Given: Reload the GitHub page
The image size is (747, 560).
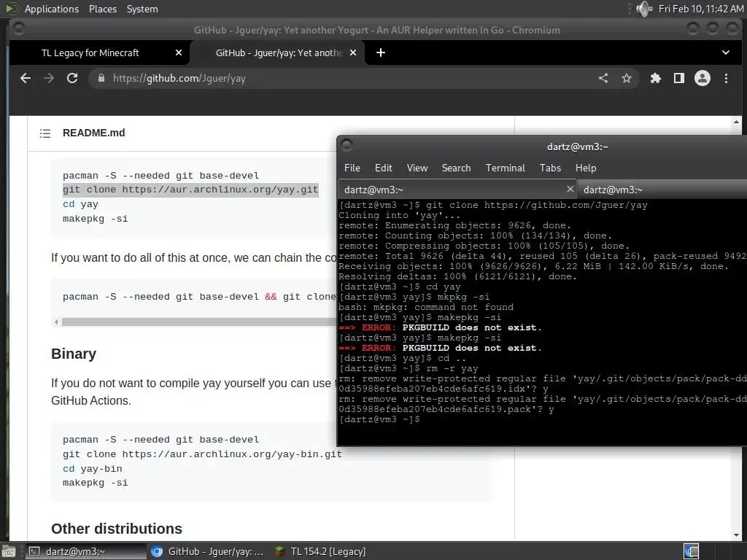Looking at the screenshot, I should click(x=72, y=78).
